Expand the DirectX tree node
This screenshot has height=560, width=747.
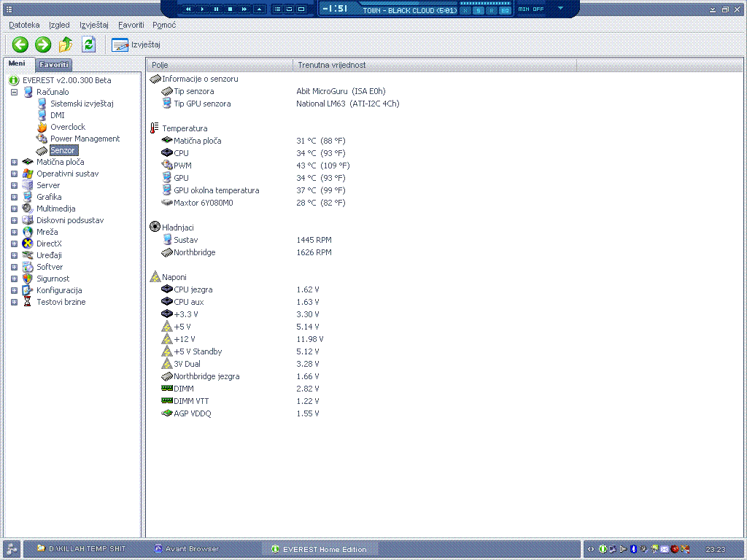14,244
